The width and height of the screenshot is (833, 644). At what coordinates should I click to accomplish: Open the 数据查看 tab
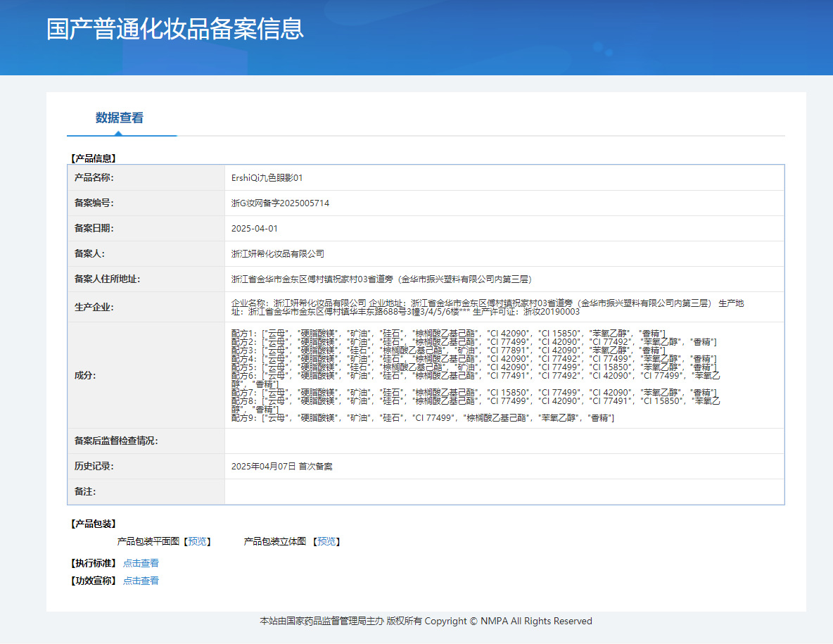pos(120,118)
